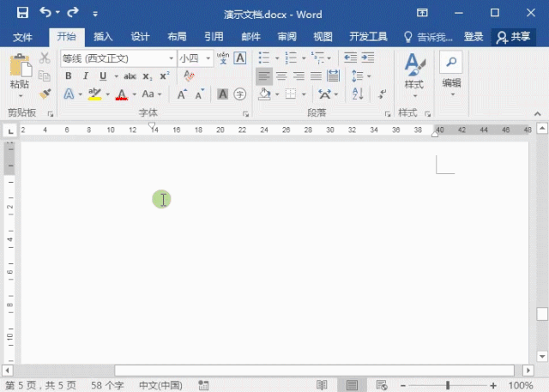Toggle subscript formatting
Image resolution: width=549 pixels, height=392 pixels.
[148, 76]
